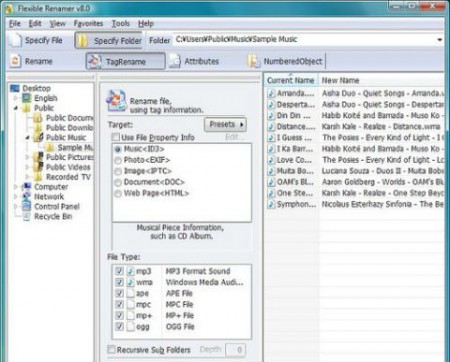Expand the Computer tree node
The width and height of the screenshot is (450, 362).
point(15,187)
